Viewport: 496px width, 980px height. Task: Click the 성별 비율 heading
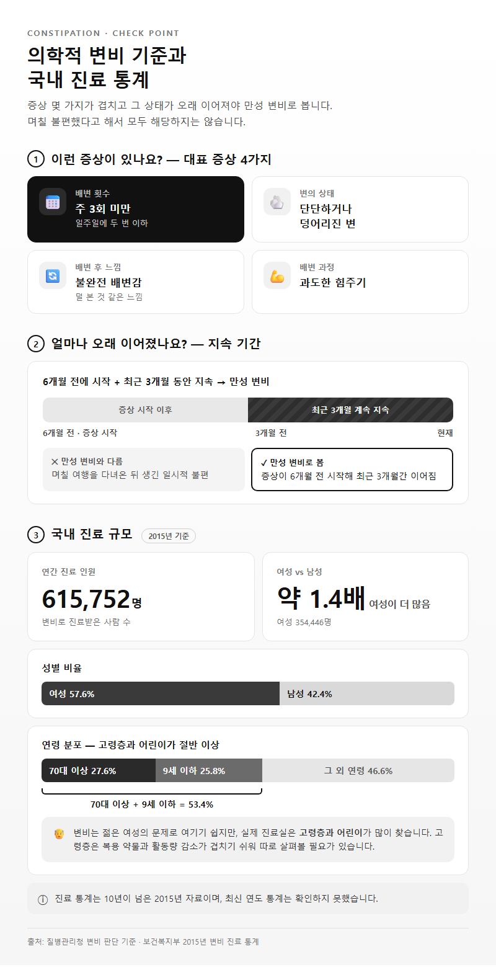62,668
